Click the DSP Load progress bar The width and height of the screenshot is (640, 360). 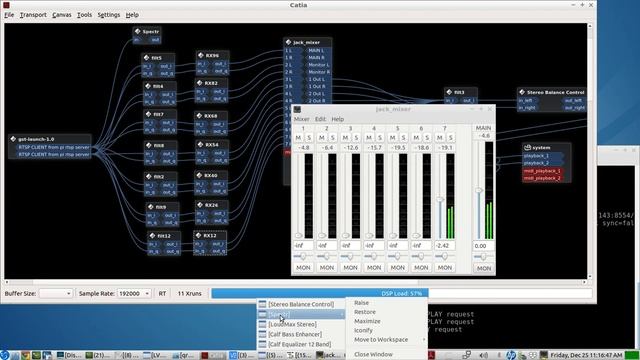[x=402, y=293]
